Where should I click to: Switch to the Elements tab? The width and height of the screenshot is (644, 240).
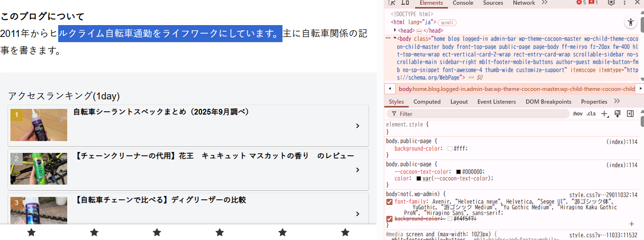click(432, 3)
